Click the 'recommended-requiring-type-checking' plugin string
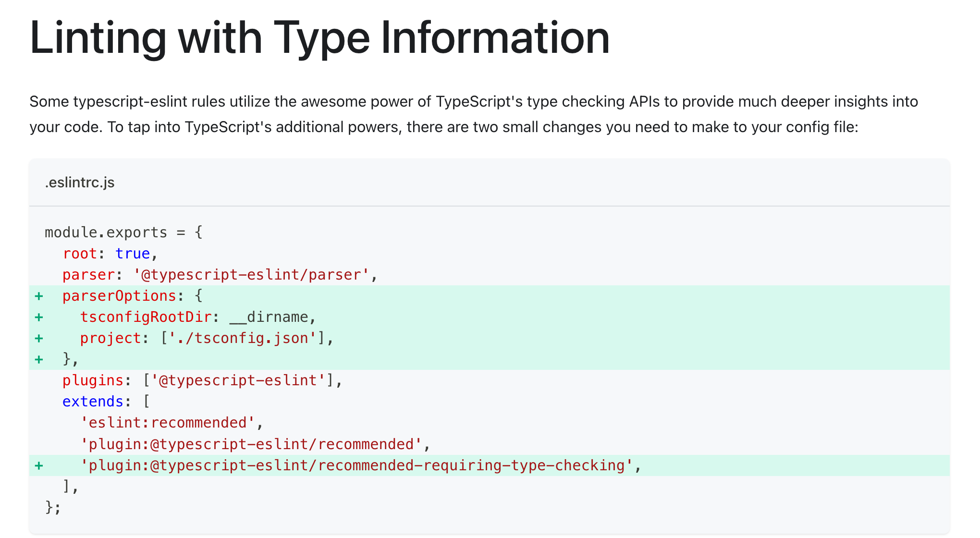The width and height of the screenshot is (980, 538). [x=356, y=465]
